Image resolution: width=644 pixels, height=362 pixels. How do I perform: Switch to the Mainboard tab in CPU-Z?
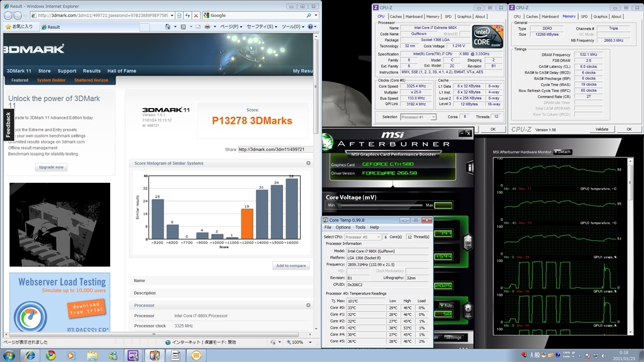click(414, 16)
